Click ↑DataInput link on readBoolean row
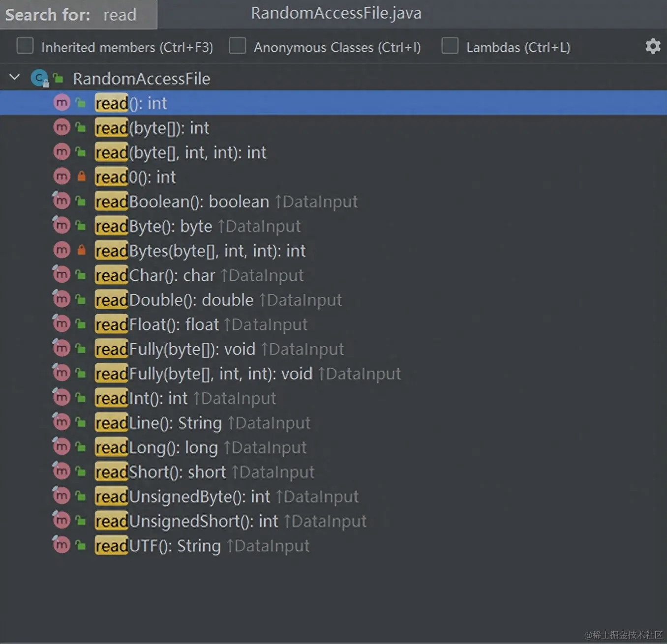Viewport: 667px width, 644px height. [316, 202]
